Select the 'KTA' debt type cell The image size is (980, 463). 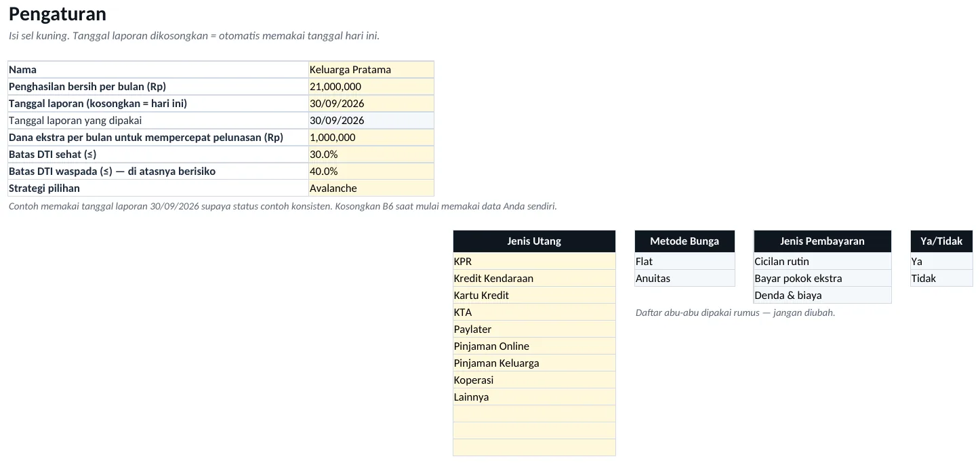tap(534, 313)
